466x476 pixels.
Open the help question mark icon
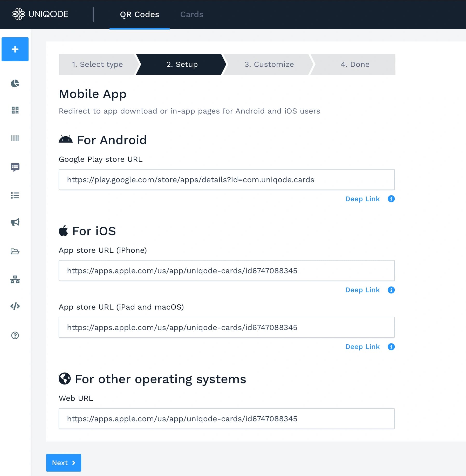click(15, 335)
